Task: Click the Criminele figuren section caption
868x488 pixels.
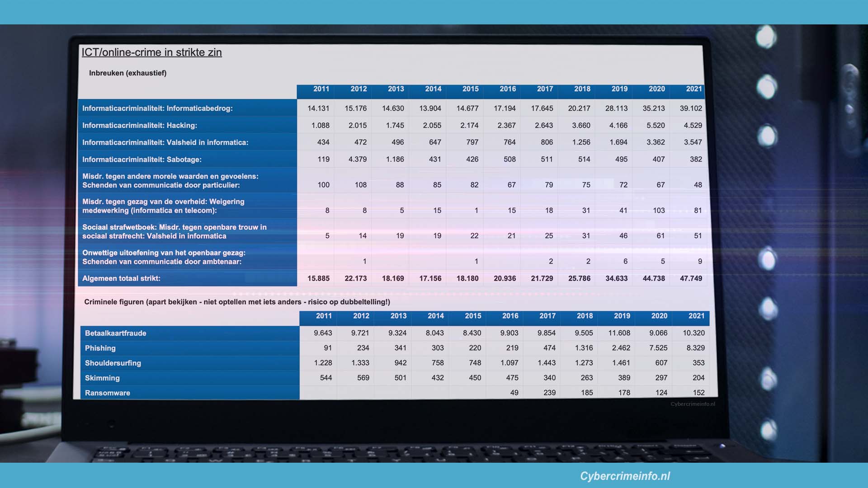Action: click(x=237, y=302)
